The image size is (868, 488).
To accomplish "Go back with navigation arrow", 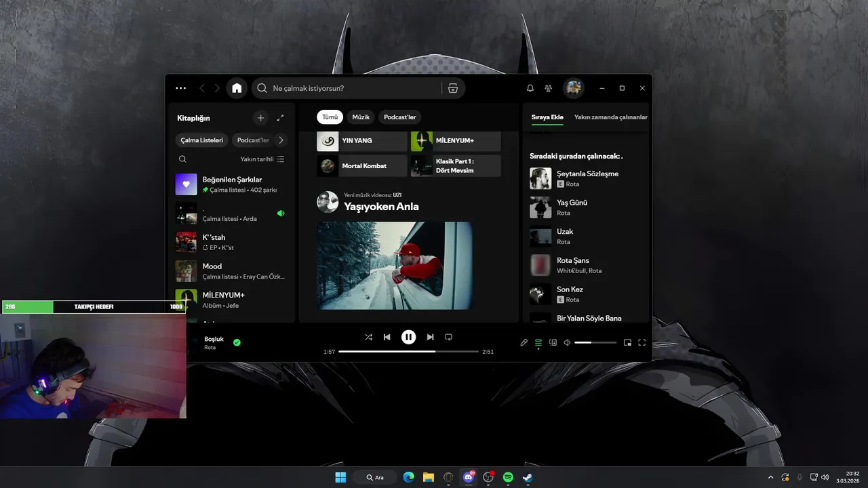I will (202, 88).
